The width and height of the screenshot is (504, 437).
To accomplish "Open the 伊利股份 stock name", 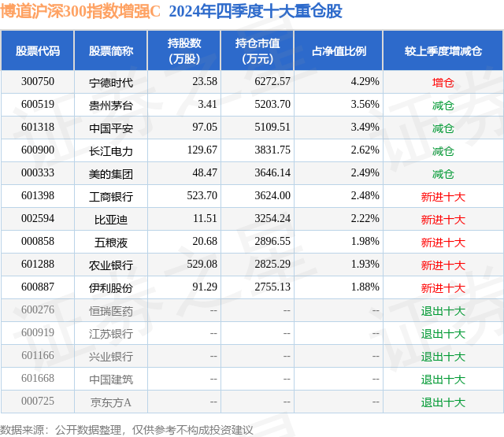I will click(x=111, y=288).
